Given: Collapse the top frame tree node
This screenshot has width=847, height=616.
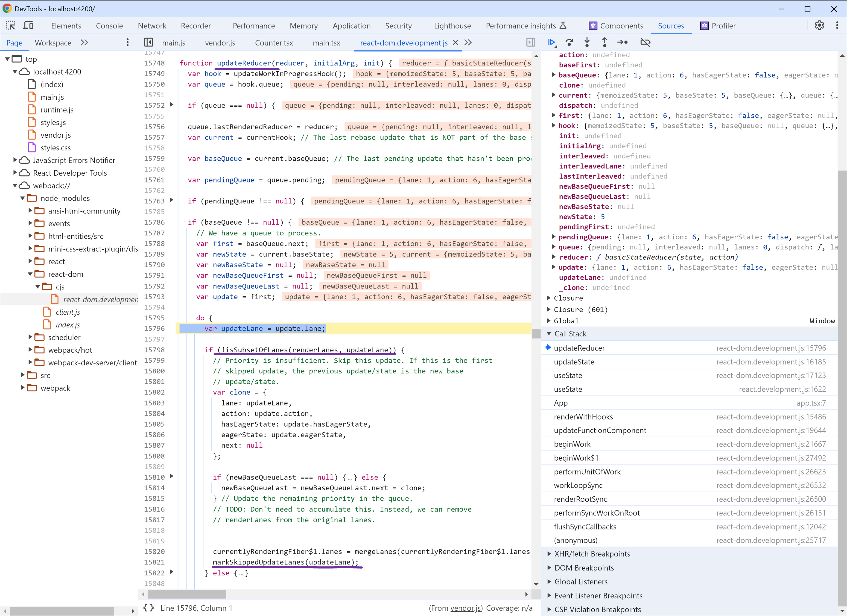Looking at the screenshot, I should pos(7,59).
